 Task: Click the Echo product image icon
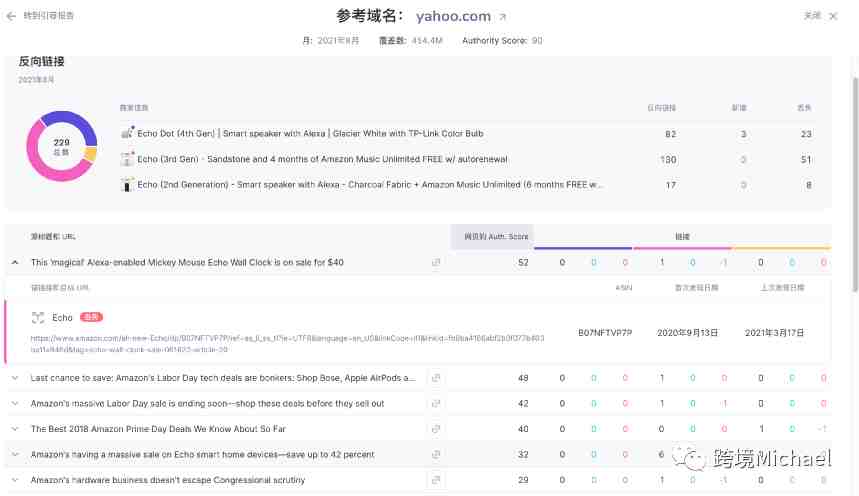tap(38, 317)
